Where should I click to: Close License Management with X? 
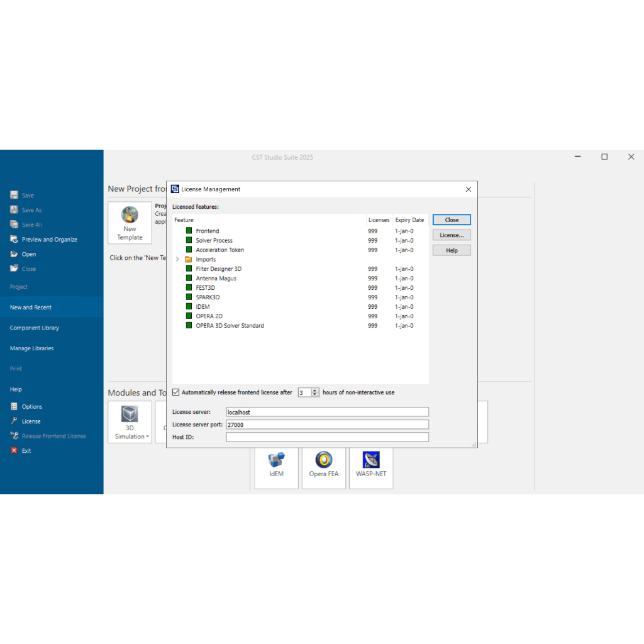tap(469, 189)
